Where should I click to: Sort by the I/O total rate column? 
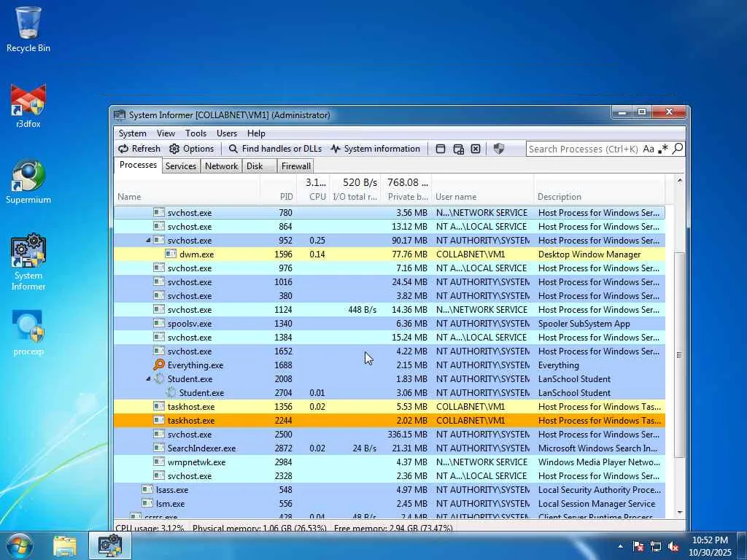click(x=355, y=197)
